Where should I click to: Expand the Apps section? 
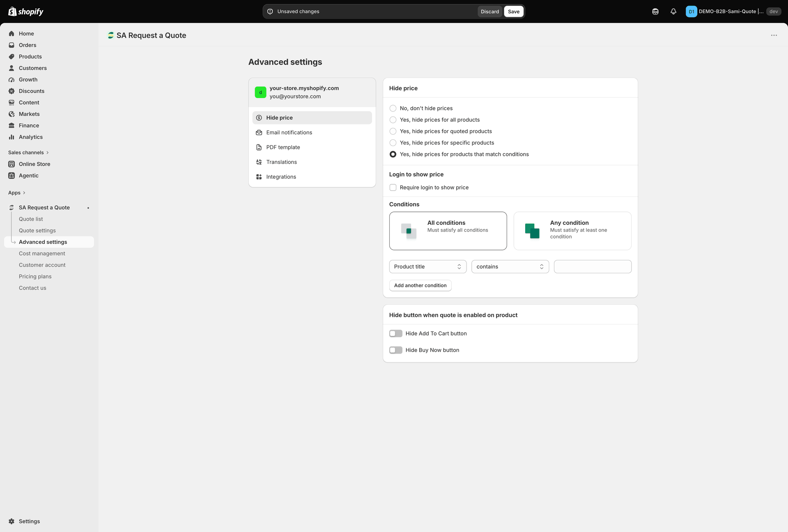click(x=17, y=193)
